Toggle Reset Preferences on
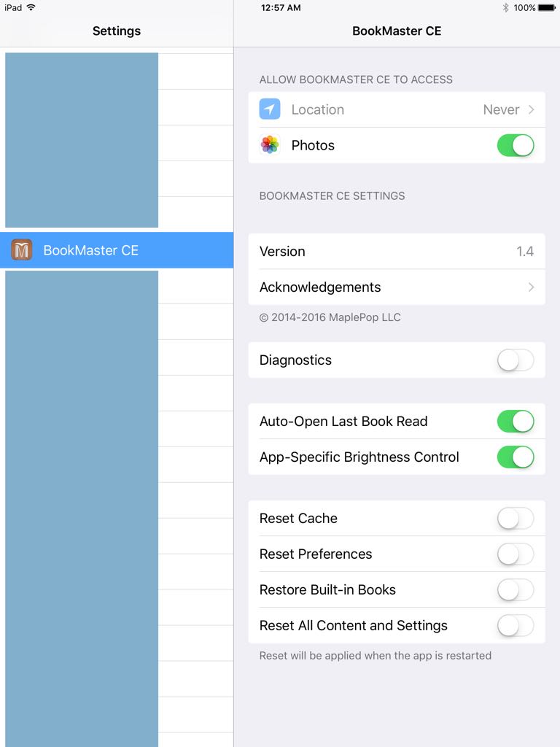Image resolution: width=560 pixels, height=747 pixels. [516, 554]
